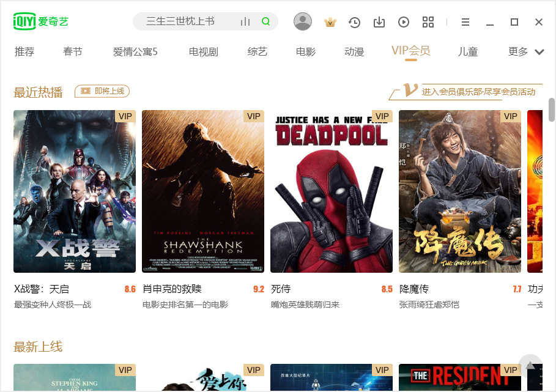Screen dimensions: 556x392
Task: Click the VIP crown icon
Action: (330, 23)
